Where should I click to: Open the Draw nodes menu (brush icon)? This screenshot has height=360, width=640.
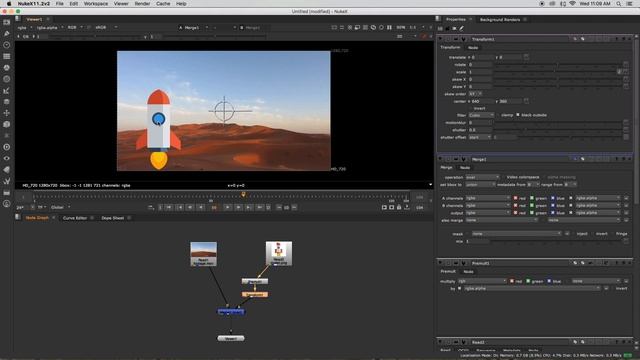7,33
